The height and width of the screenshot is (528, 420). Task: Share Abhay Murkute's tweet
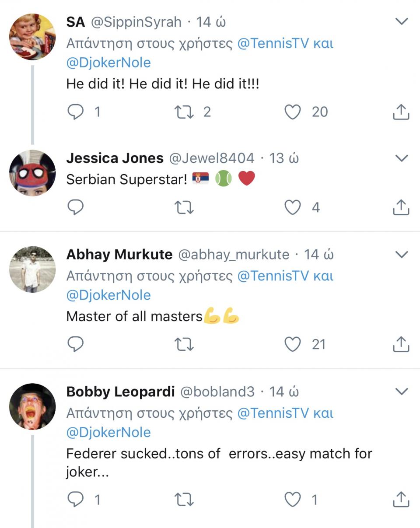(401, 345)
